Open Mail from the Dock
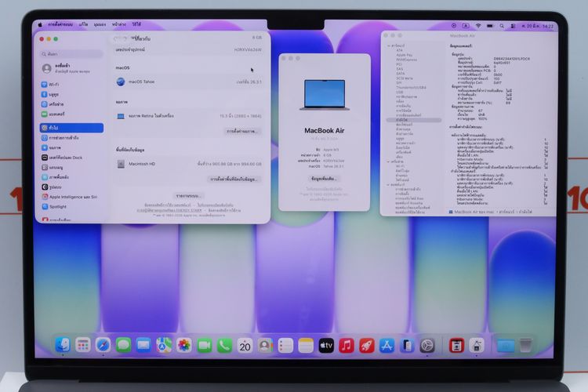Image resolution: width=588 pixels, height=392 pixels. pos(143,346)
